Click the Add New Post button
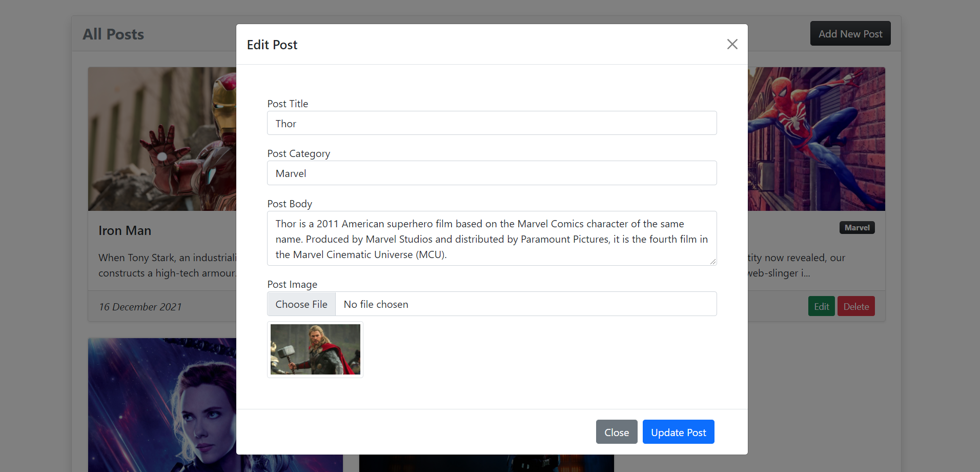980x472 pixels. (850, 33)
